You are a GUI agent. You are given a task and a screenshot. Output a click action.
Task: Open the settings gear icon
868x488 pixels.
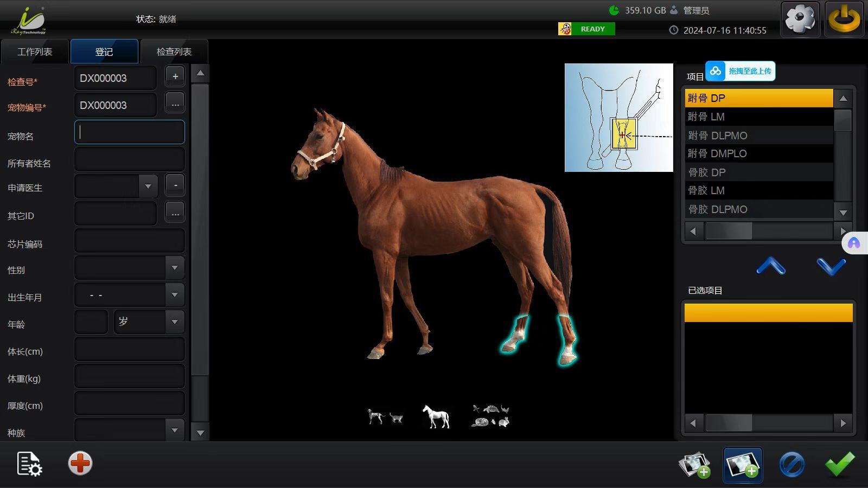(800, 19)
